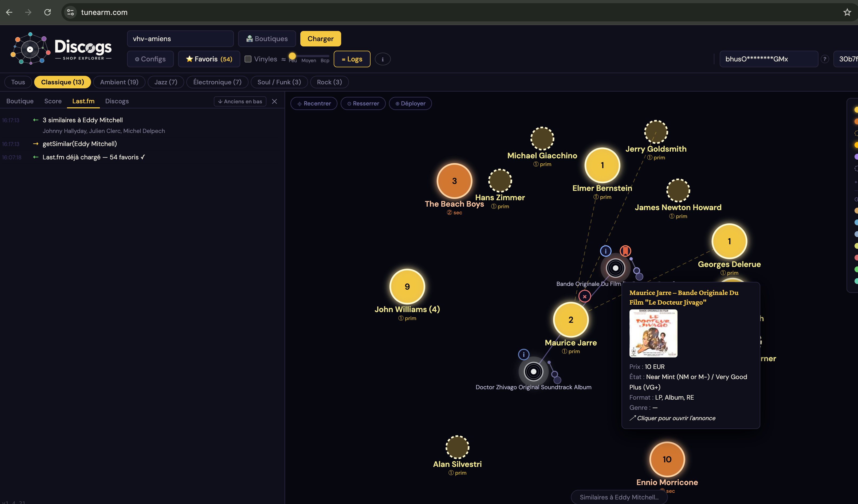Select the Georges Delerue artist node
This screenshot has height=504, width=858.
pos(729,241)
